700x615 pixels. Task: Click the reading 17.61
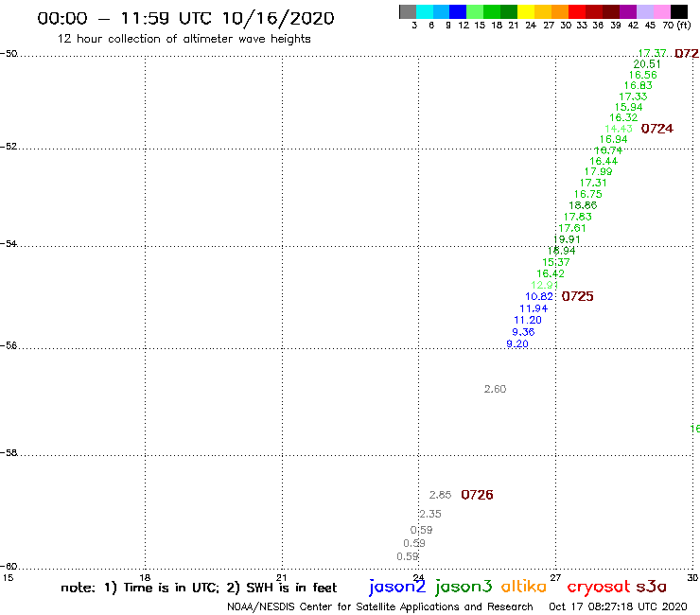[572, 228]
